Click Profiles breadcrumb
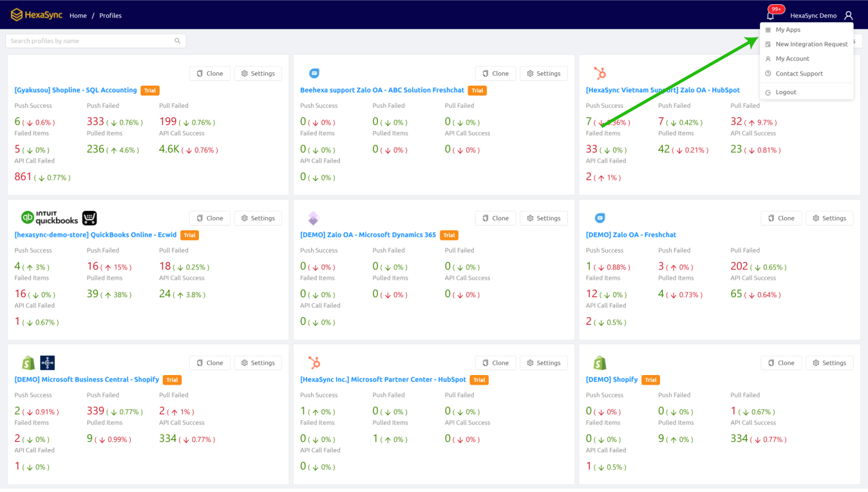The height and width of the screenshot is (492, 868). [110, 16]
